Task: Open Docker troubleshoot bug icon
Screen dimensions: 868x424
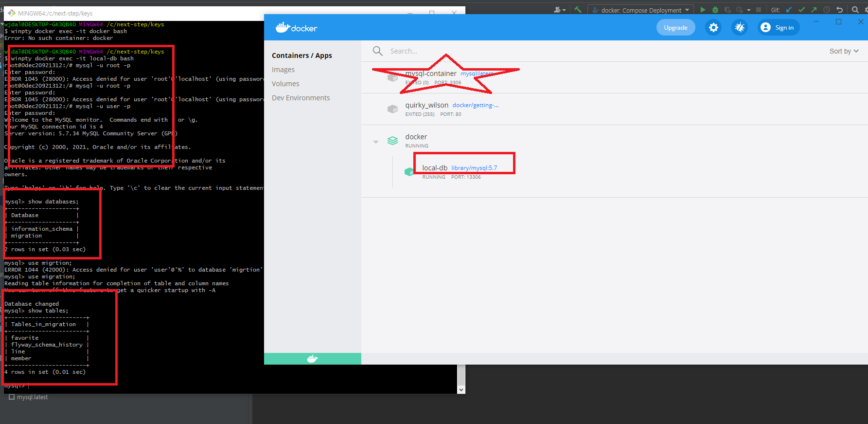Action: [740, 28]
